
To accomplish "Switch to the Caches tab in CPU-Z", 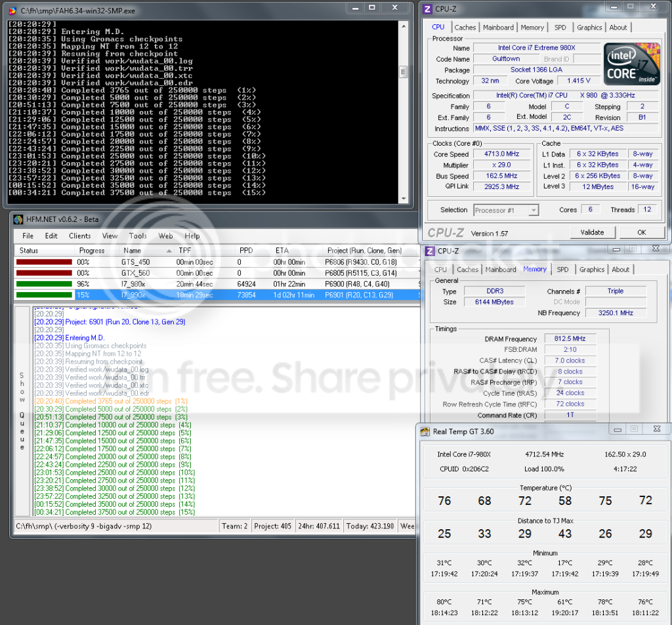I will 465,27.
